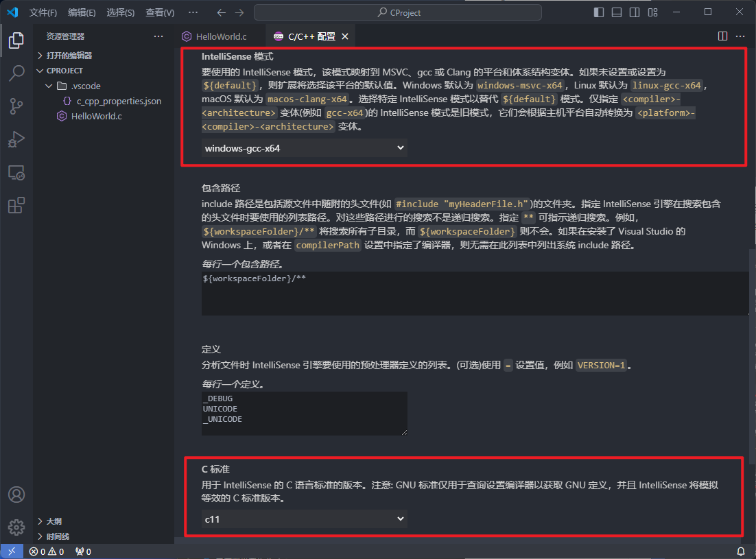Open the Extensions view icon

coord(16,205)
